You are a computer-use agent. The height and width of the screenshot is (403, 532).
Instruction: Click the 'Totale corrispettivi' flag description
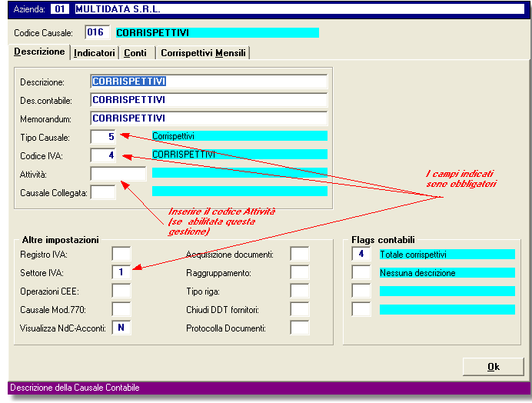coord(447,255)
